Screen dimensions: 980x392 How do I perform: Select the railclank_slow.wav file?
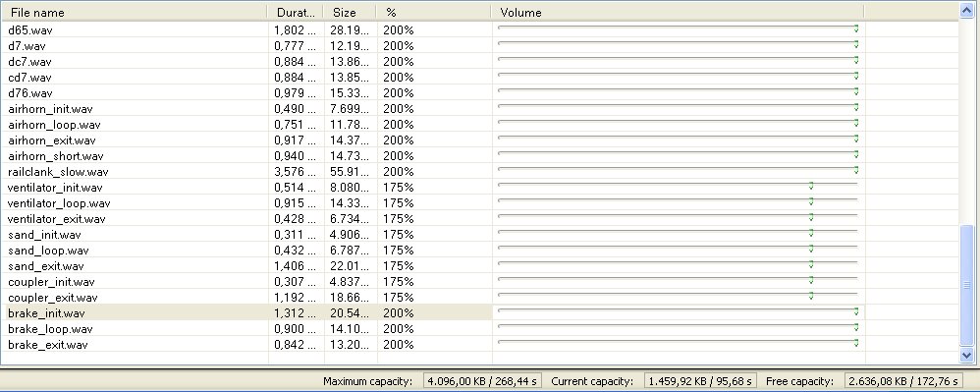[58, 171]
